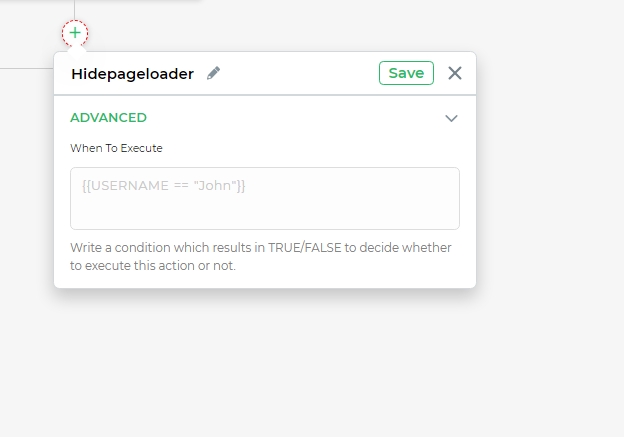The image size is (624, 437).
Task: Click the ADVANCED section heading
Action: click(x=108, y=118)
